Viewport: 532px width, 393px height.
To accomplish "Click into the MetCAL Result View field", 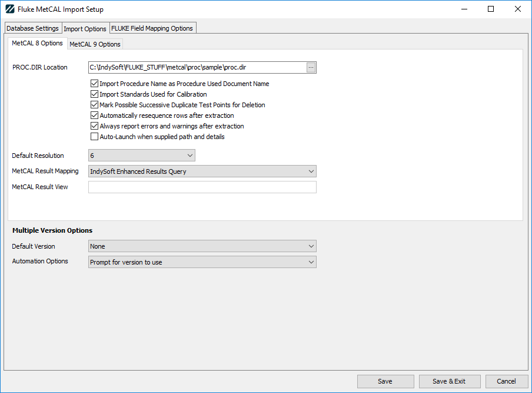I will click(x=202, y=187).
